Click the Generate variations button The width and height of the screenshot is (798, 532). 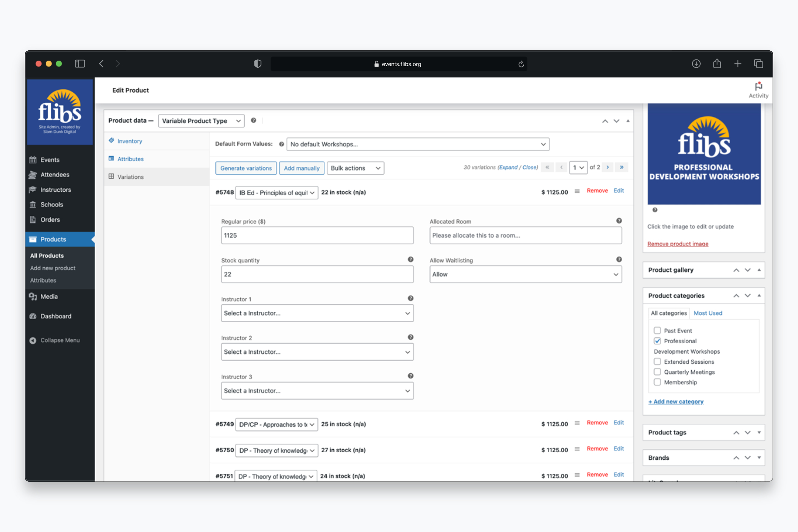tap(246, 168)
